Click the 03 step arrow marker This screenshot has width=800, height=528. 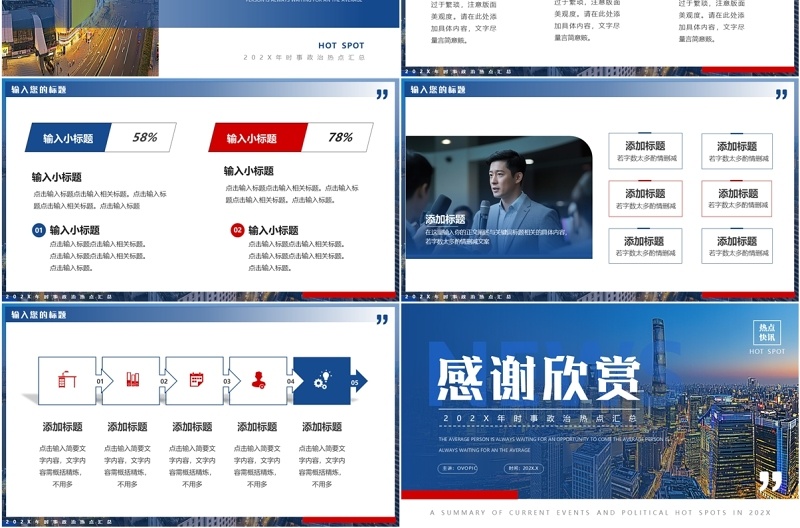pyautogui.click(x=231, y=381)
